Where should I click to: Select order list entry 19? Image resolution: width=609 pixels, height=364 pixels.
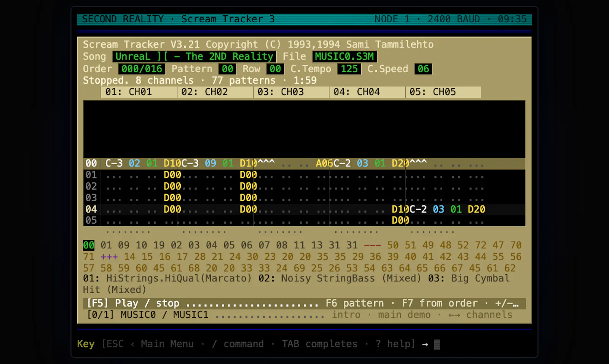click(x=159, y=245)
